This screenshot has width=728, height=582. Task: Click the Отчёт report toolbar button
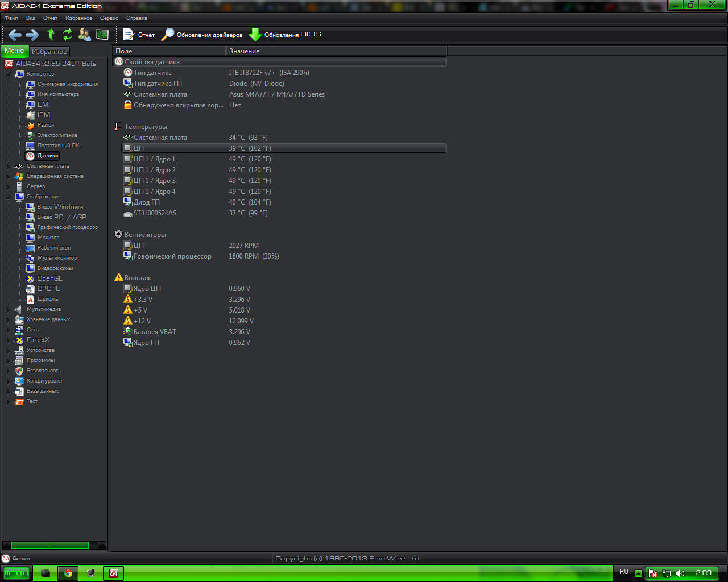(139, 35)
